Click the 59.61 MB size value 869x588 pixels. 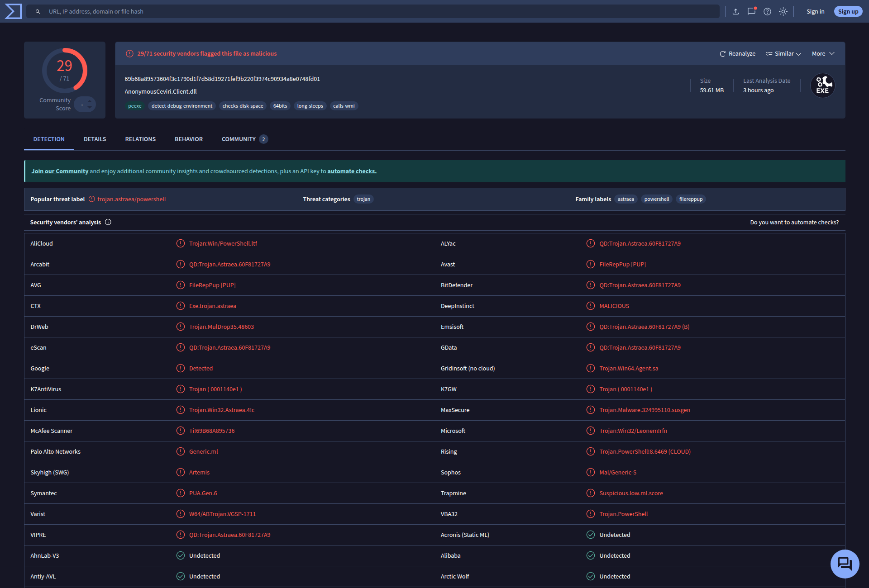[711, 90]
